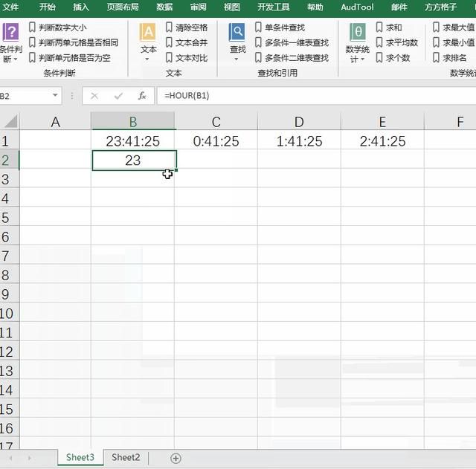Run the 文本合并 command

tap(187, 42)
